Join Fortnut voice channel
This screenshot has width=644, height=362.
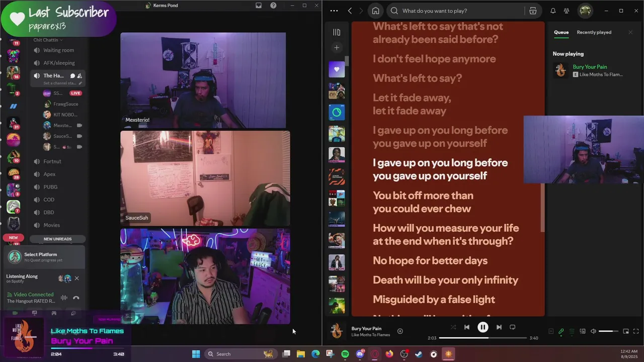tap(52, 161)
